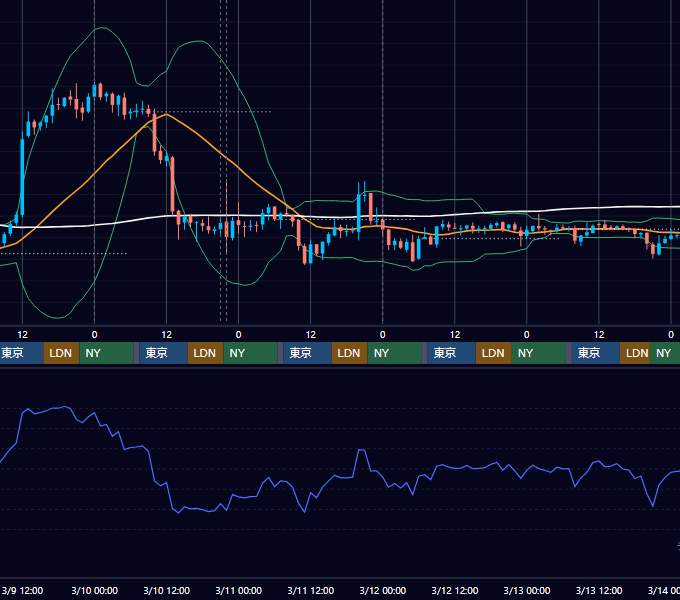Select the 3/13 12:00 date axis label

tap(599, 590)
